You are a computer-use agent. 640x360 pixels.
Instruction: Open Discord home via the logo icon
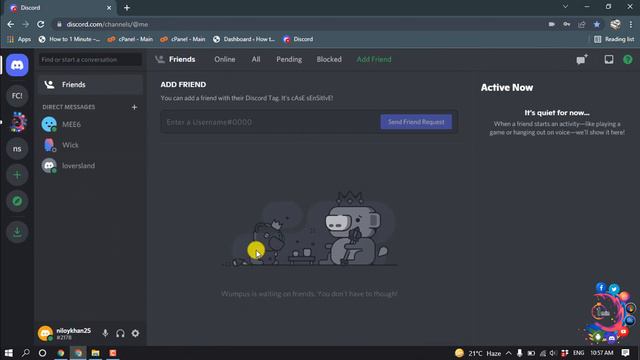click(x=17, y=65)
